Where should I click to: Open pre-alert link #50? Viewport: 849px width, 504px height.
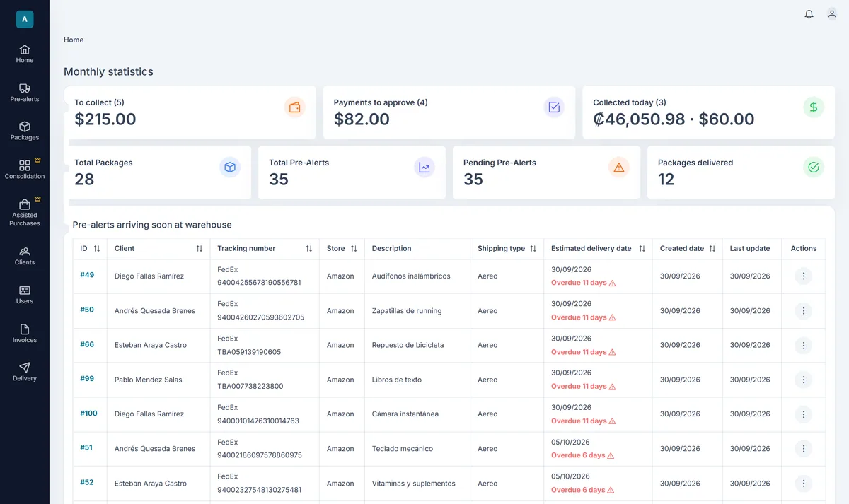click(87, 310)
